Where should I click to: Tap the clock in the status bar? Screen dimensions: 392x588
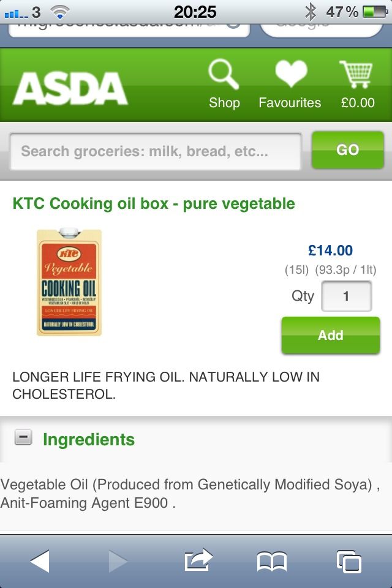click(x=195, y=12)
